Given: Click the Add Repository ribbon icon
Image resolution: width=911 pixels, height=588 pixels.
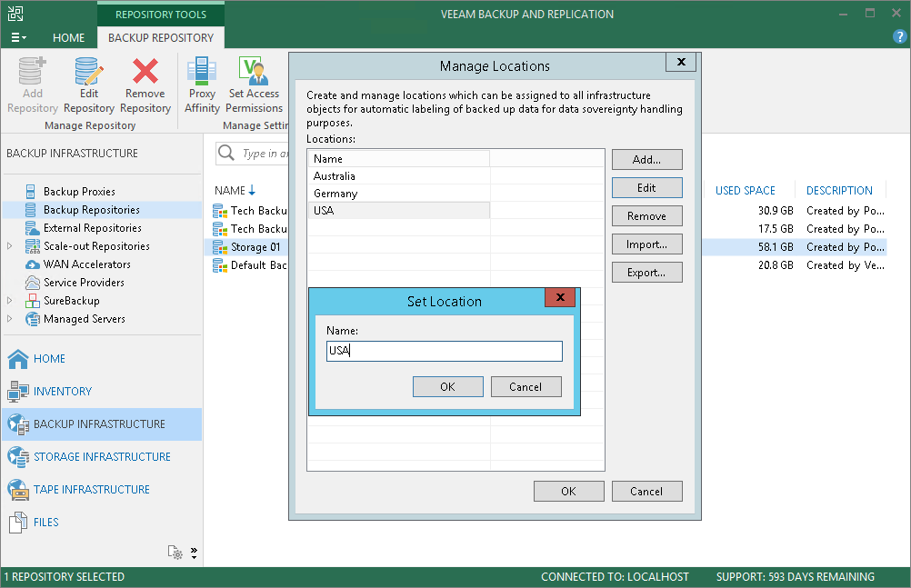Looking at the screenshot, I should pos(32,71).
